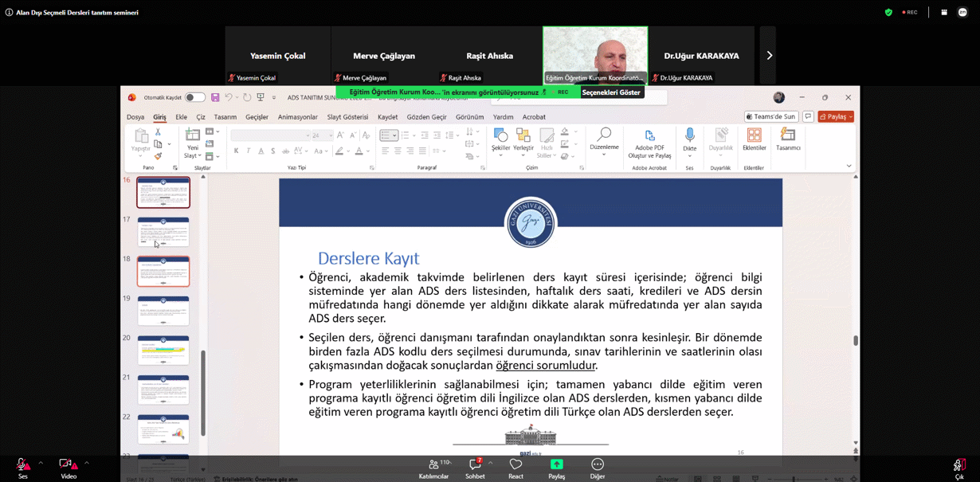Show next participants with gallery arrow
The image size is (980, 482).
pos(768,56)
